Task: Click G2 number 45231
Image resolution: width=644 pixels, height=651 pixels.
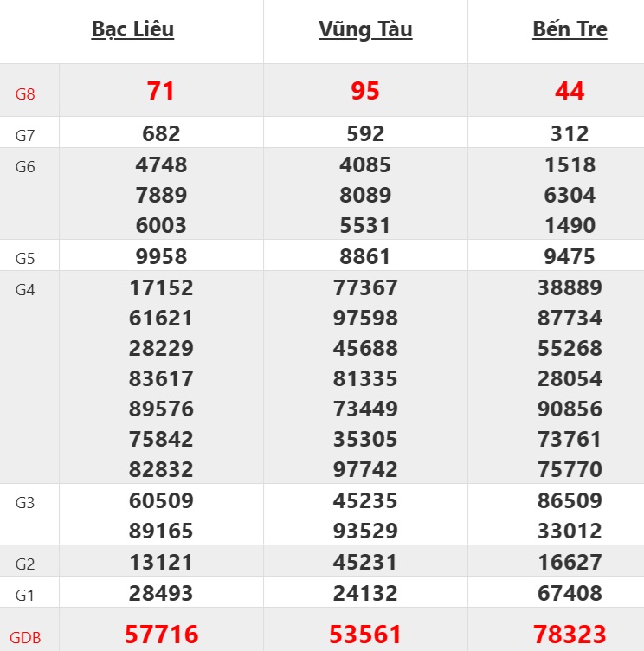Action: [x=365, y=563]
